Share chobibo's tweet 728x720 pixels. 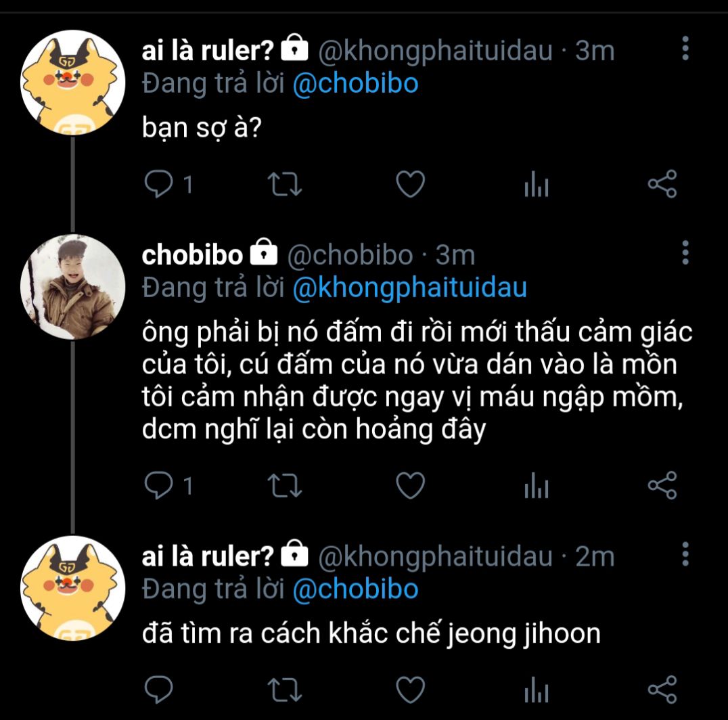[662, 485]
